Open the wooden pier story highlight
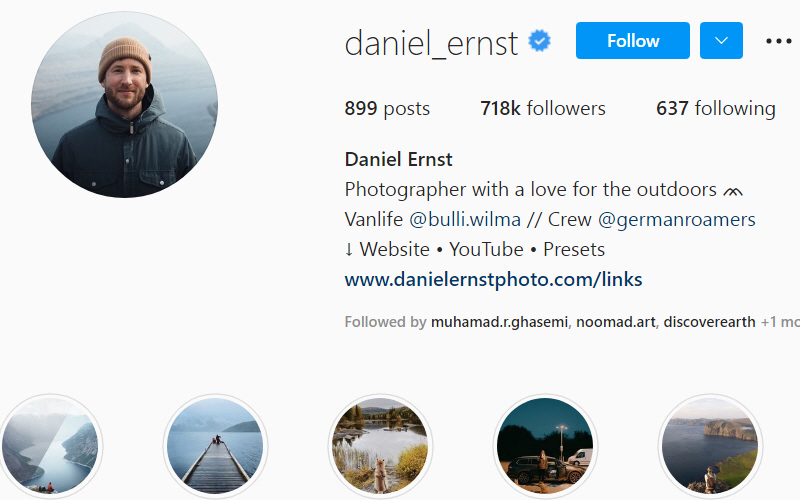 tap(215, 446)
